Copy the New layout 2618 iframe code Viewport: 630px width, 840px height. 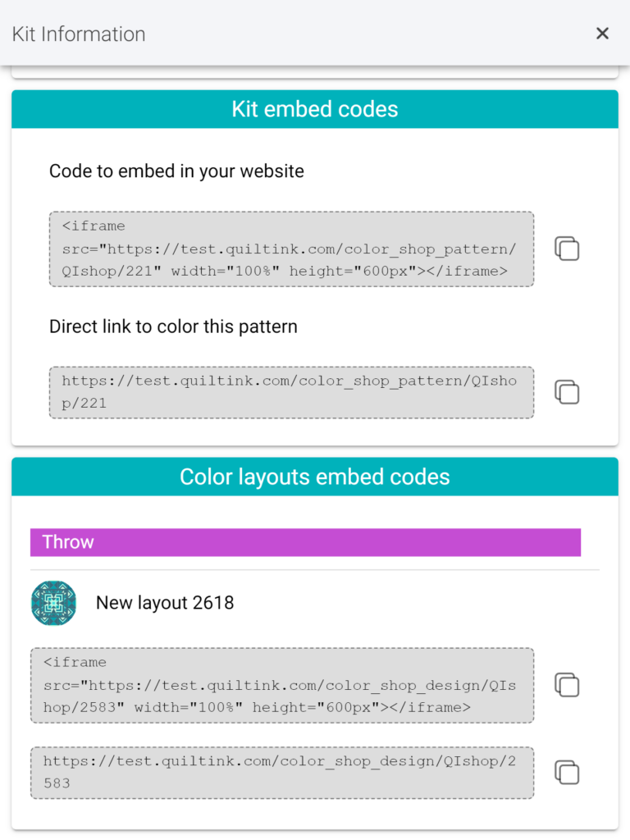pyautogui.click(x=567, y=685)
